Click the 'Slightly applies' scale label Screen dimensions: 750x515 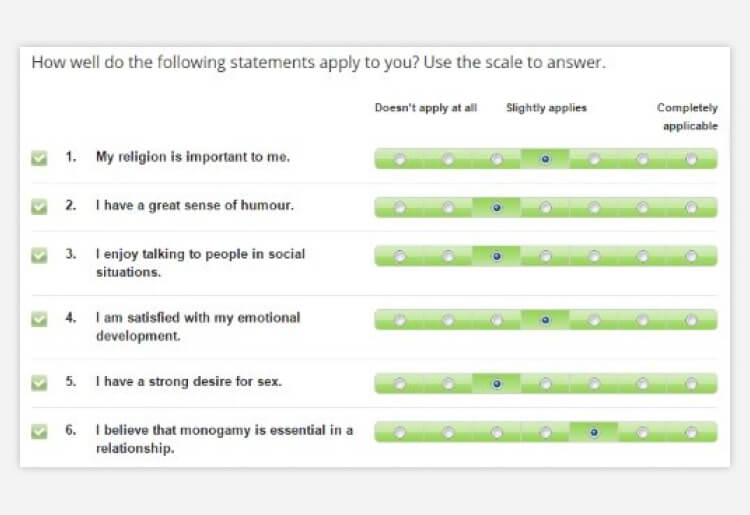tap(546, 108)
